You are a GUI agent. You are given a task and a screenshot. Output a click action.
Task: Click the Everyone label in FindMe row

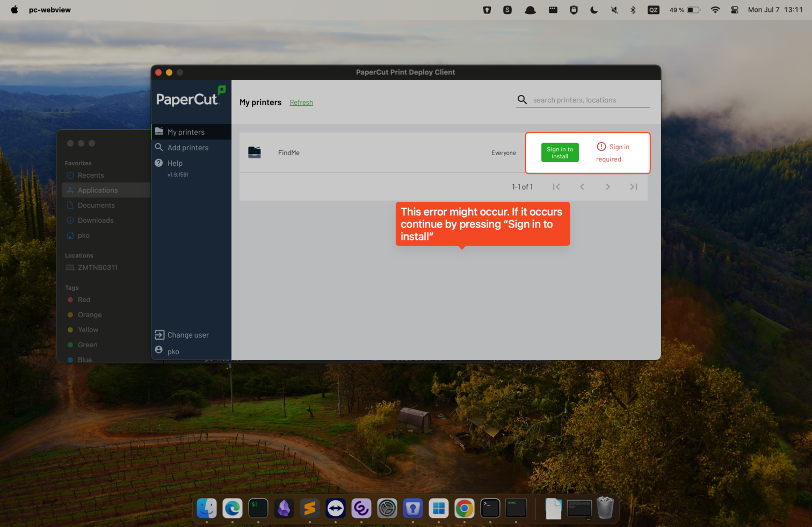503,153
